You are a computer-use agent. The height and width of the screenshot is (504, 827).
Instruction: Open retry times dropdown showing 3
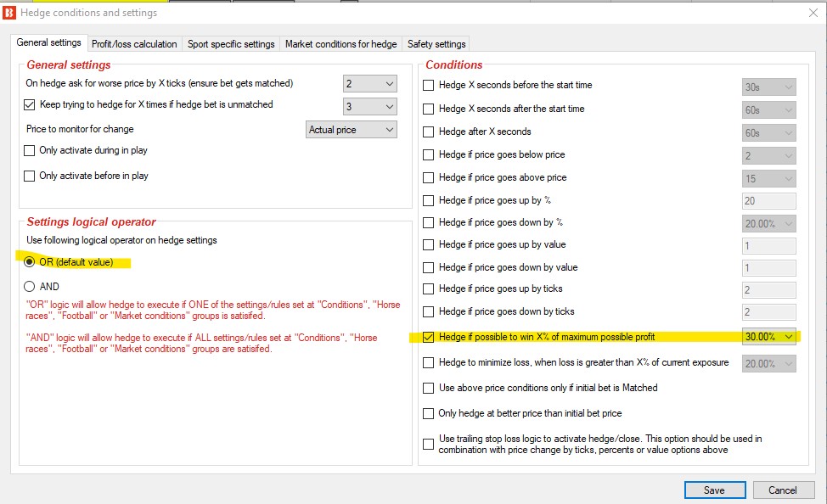point(369,107)
